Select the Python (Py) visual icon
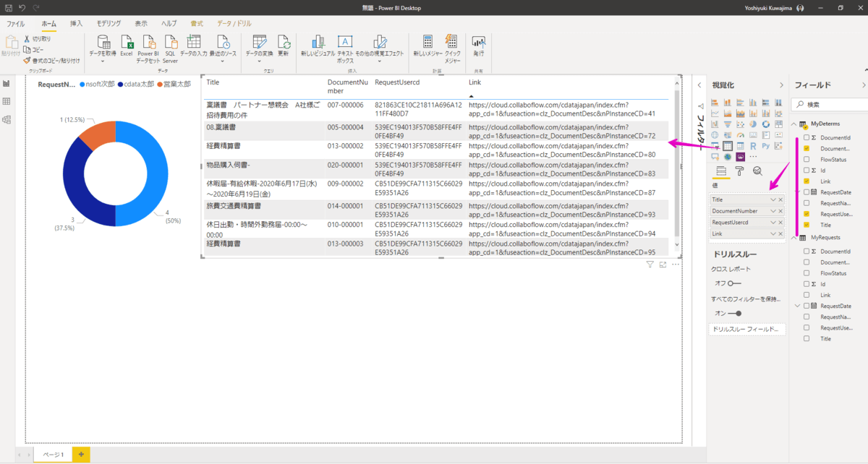This screenshot has height=464, width=868. (x=765, y=146)
